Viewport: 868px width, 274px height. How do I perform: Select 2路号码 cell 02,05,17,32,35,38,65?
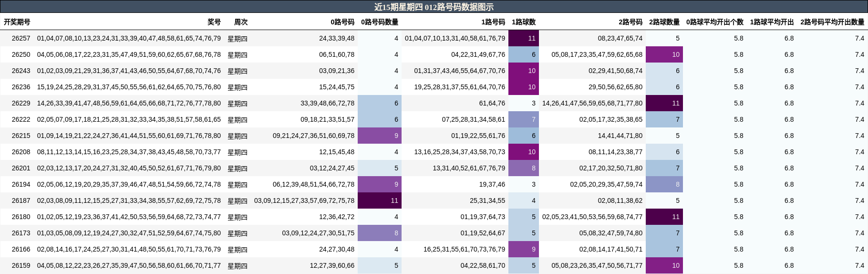point(611,119)
